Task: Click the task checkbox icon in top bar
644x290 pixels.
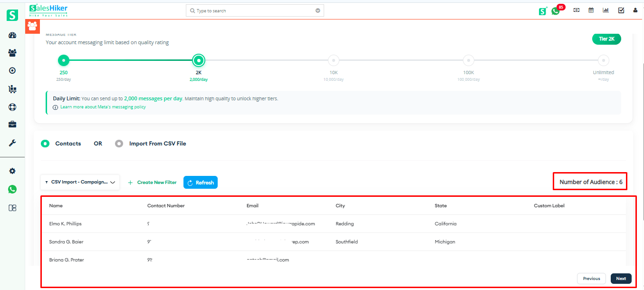Action: click(x=621, y=10)
